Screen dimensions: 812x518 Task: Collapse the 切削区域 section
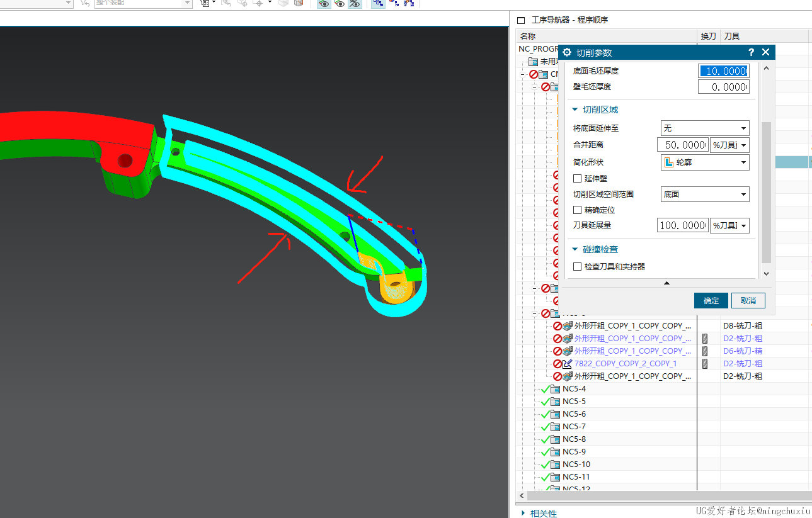point(575,110)
